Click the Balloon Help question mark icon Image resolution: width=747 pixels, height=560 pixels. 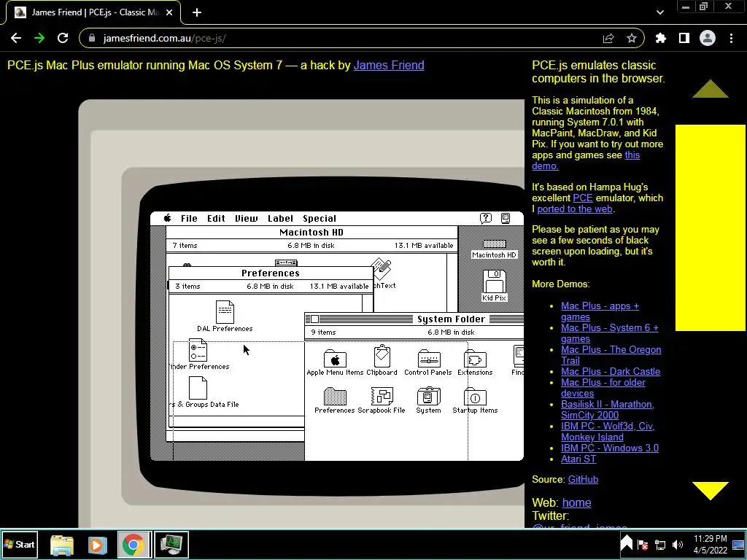(485, 218)
